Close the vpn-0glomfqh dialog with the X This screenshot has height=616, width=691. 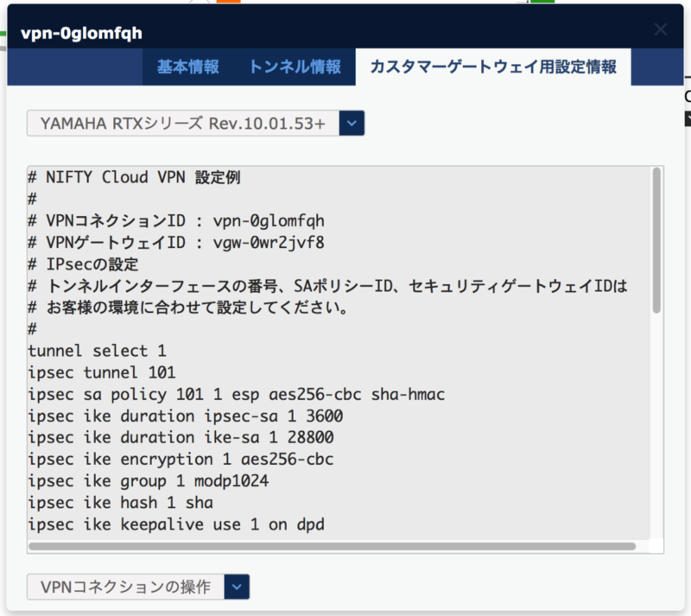click(x=661, y=29)
